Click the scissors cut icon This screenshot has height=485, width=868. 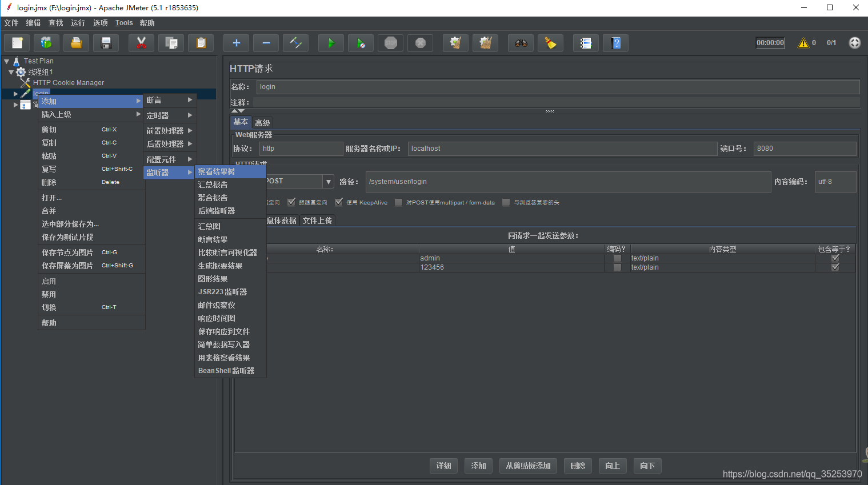pyautogui.click(x=142, y=43)
